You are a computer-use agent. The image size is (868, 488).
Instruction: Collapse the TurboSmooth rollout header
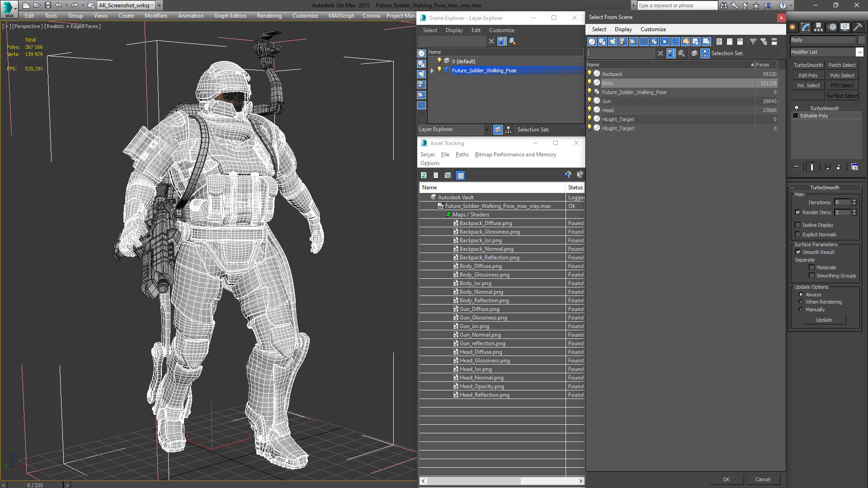[824, 188]
